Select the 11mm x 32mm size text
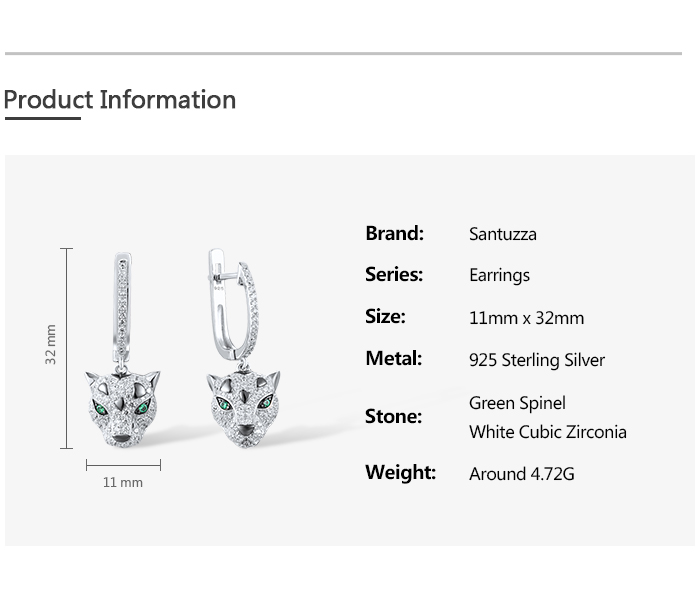The height and width of the screenshot is (596, 700). pyautogui.click(x=526, y=318)
